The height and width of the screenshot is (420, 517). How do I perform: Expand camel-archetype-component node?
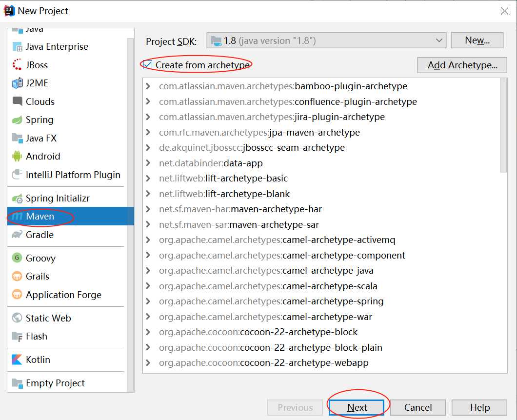coord(148,255)
